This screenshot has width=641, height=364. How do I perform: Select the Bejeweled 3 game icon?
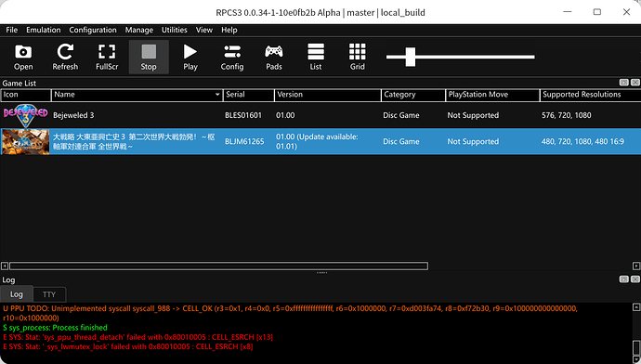[x=25, y=115]
